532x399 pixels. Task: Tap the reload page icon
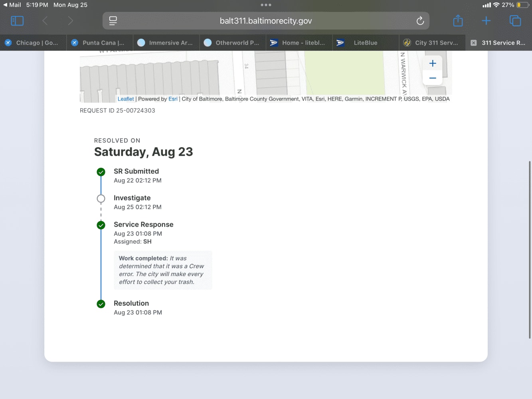(x=420, y=21)
